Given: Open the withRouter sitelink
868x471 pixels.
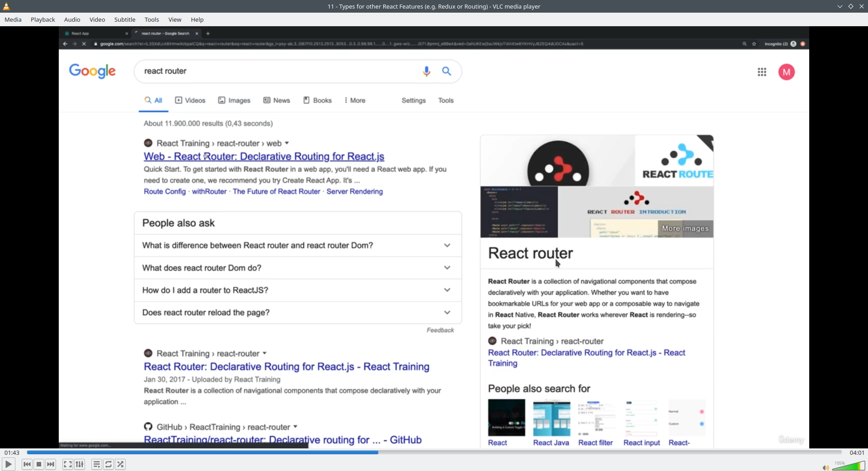Looking at the screenshot, I should pyautogui.click(x=209, y=192).
